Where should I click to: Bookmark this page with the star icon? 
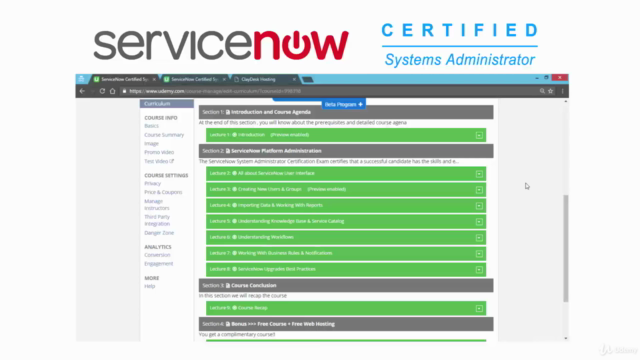point(551,91)
